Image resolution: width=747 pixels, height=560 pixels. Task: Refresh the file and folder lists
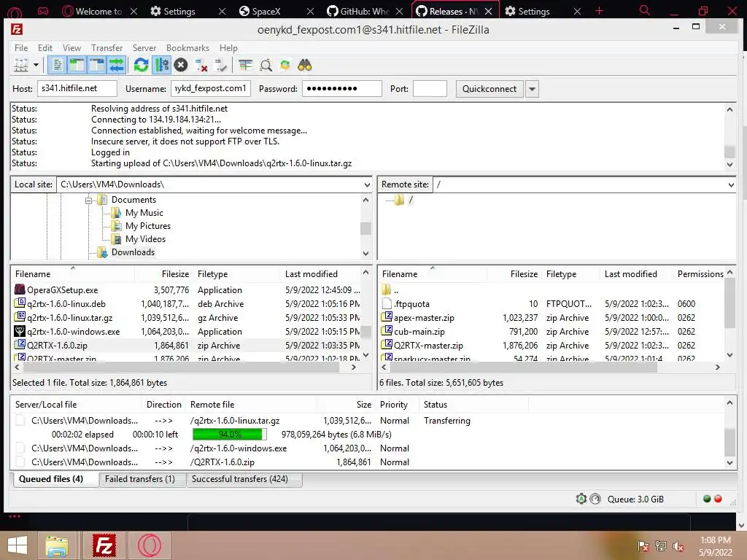(141, 65)
